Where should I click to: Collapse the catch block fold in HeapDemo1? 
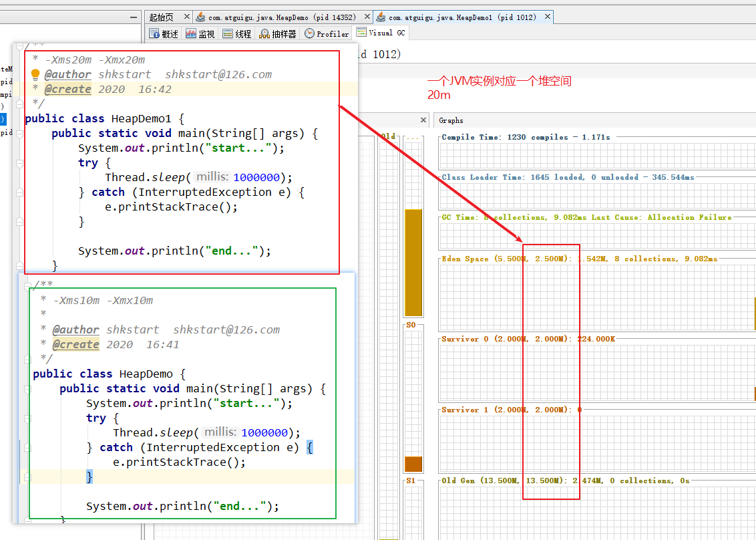click(x=20, y=192)
